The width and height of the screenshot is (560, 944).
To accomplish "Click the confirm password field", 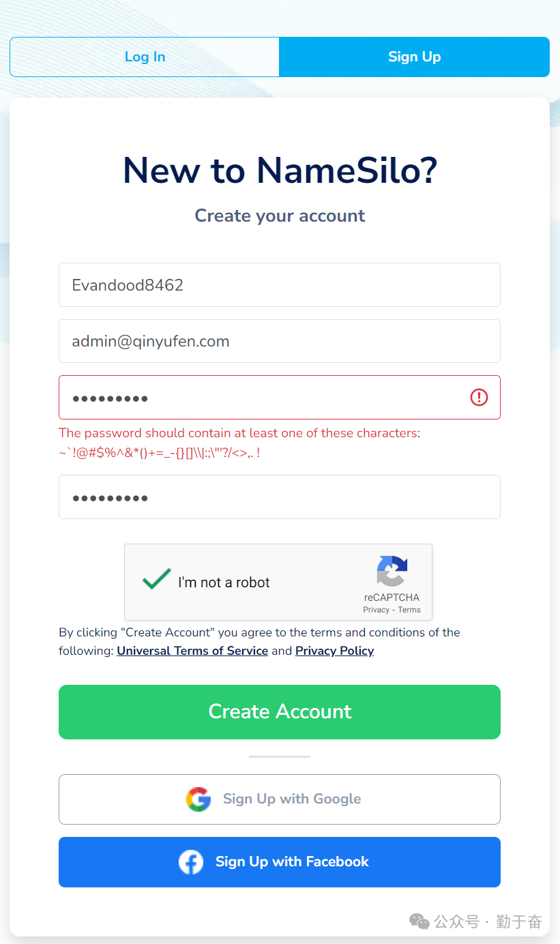I will [280, 497].
